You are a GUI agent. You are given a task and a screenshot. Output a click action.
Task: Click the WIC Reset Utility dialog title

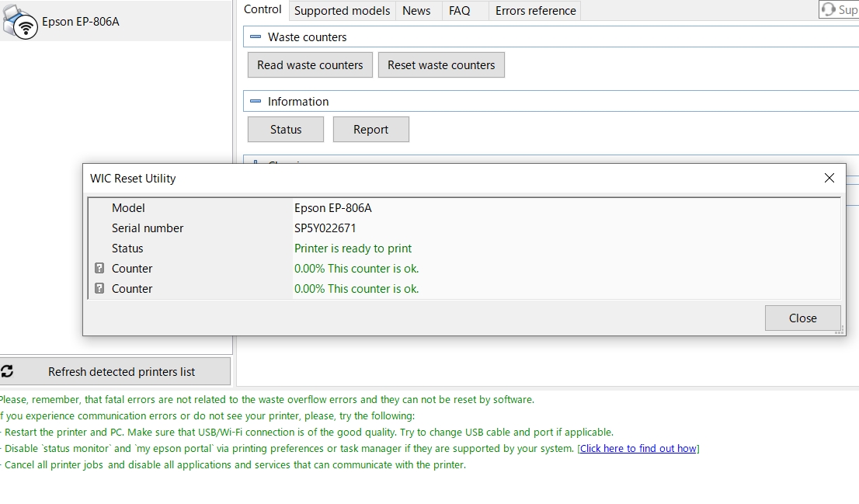click(133, 179)
